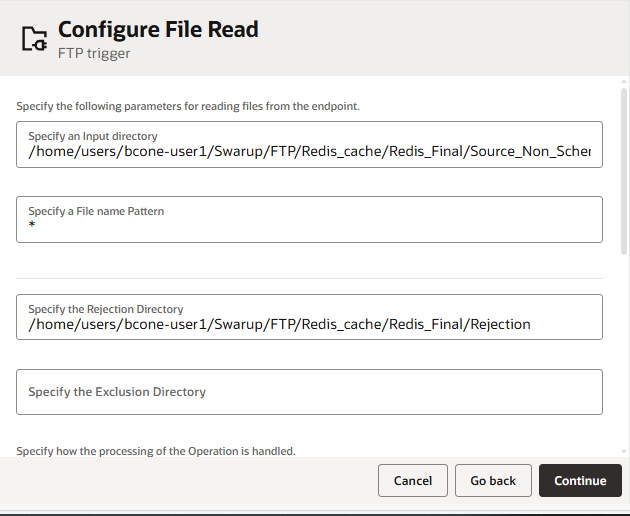
Task: Click the empty Exclusion Directory field
Action: [x=310, y=392]
